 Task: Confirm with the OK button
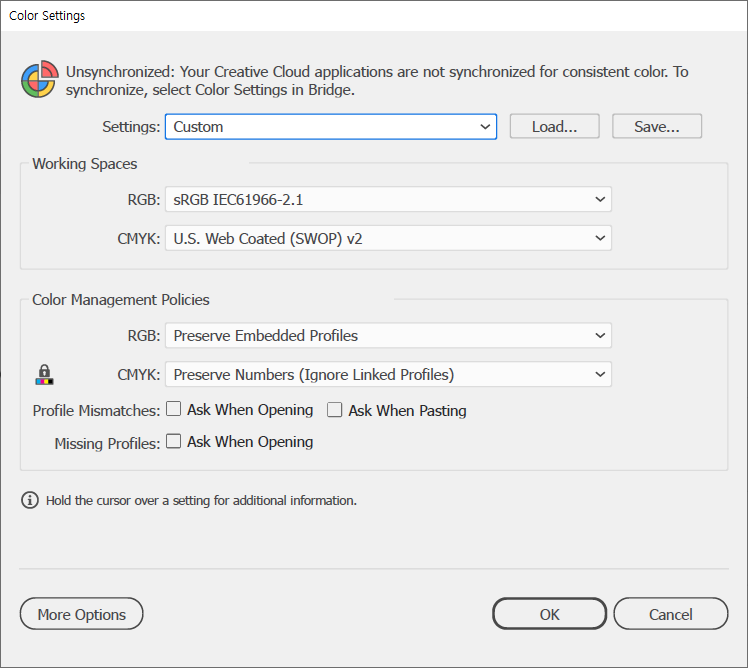coord(549,614)
